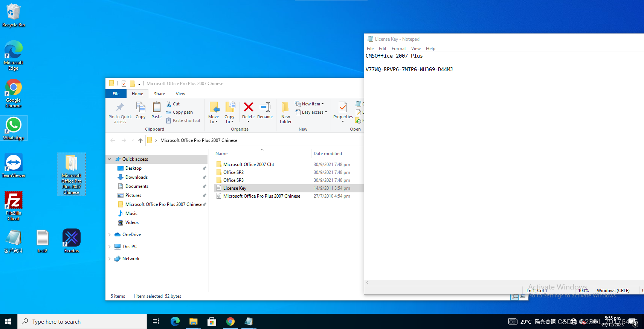Image resolution: width=644 pixels, height=329 pixels.
Task: Select the WhatsApp desktop shortcut
Action: [x=14, y=128]
